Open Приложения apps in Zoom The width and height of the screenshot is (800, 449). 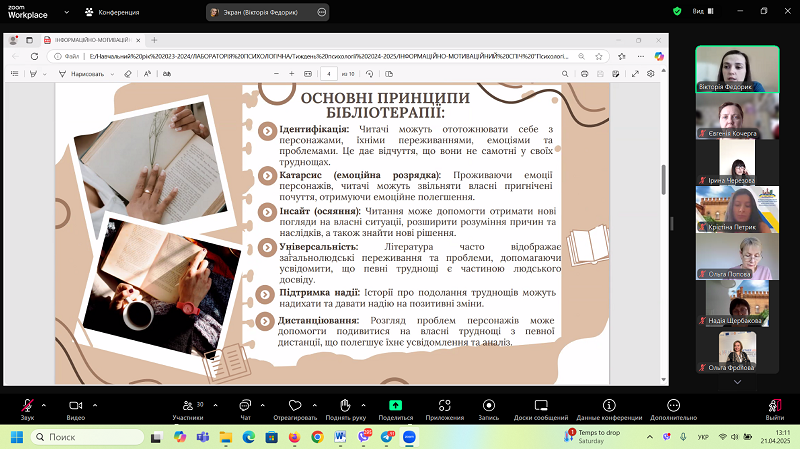click(444, 409)
